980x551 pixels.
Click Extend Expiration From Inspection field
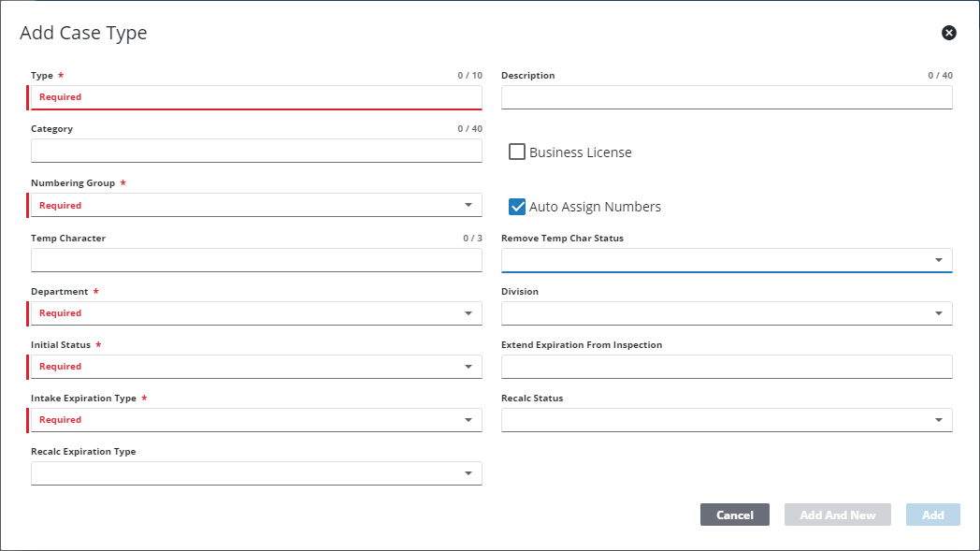(726, 367)
